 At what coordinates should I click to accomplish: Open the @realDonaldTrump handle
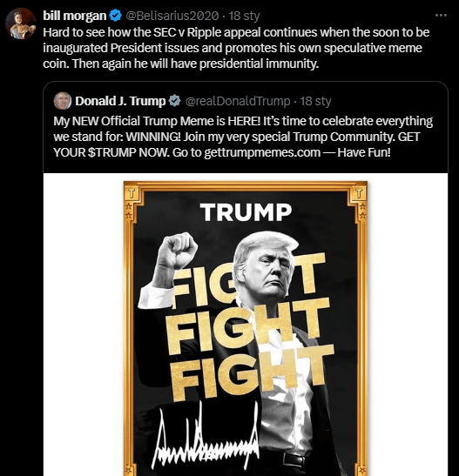(x=238, y=101)
